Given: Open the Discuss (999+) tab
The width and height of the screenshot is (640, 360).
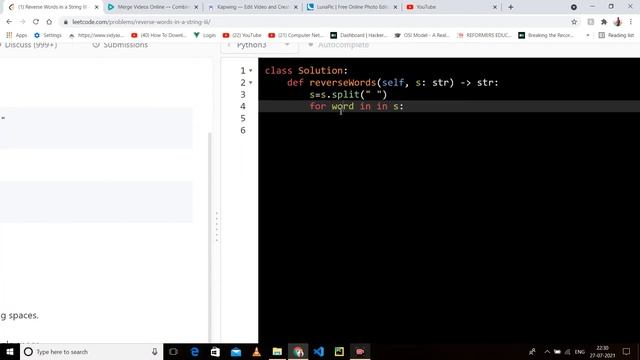Looking at the screenshot, I should pos(29,44).
